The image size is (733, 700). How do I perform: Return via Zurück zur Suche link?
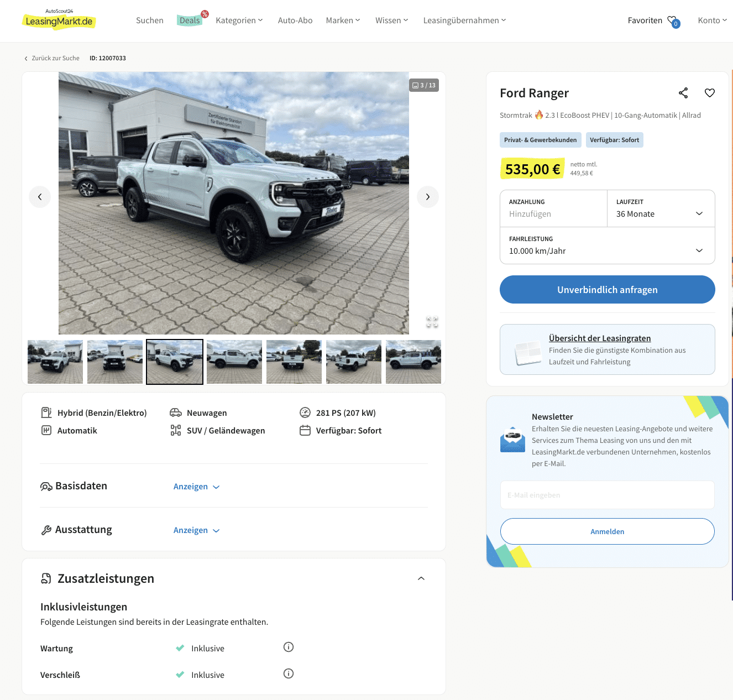(x=55, y=58)
